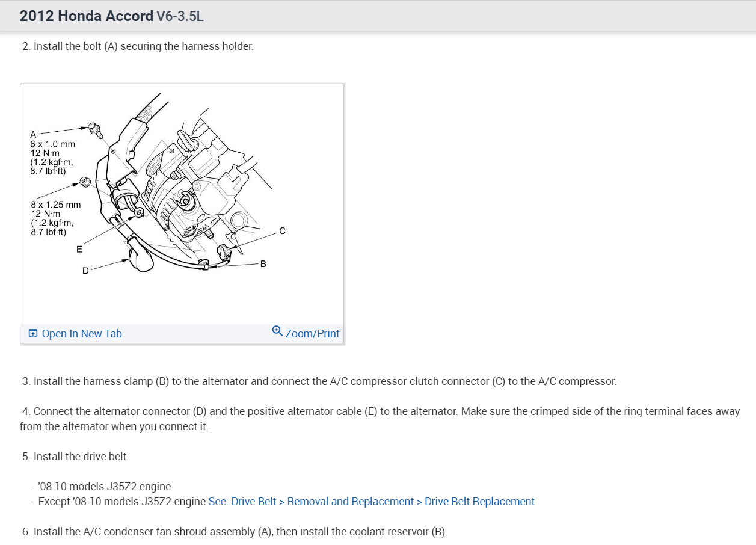Click callout label E in diagram
This screenshot has width=756, height=545.
click(79, 250)
